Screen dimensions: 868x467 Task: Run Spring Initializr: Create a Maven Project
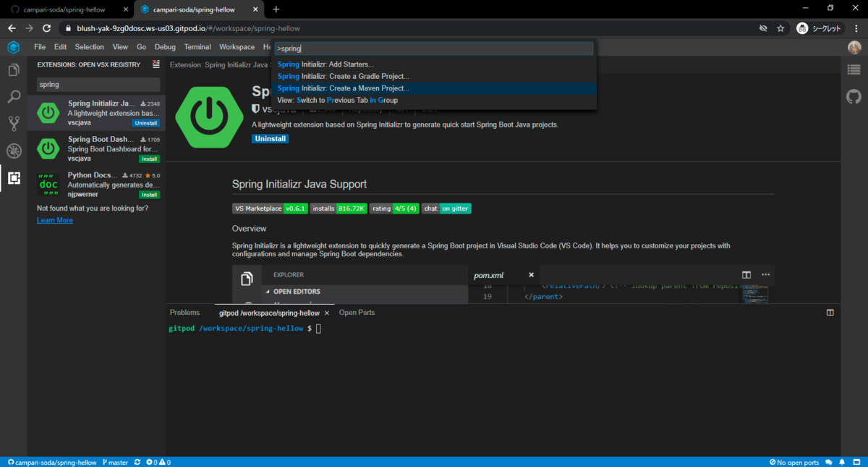434,88
